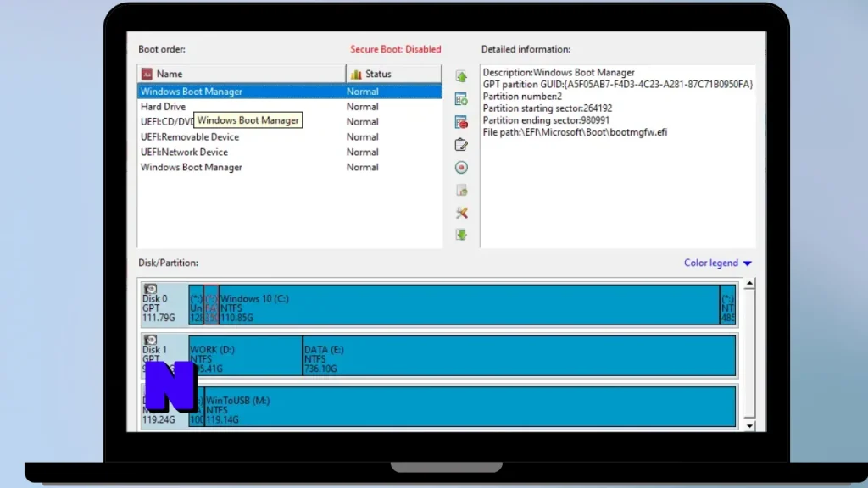Select the unselected Windows Boot Manager entry
Image resolution: width=868 pixels, height=488 pixels.
point(290,167)
